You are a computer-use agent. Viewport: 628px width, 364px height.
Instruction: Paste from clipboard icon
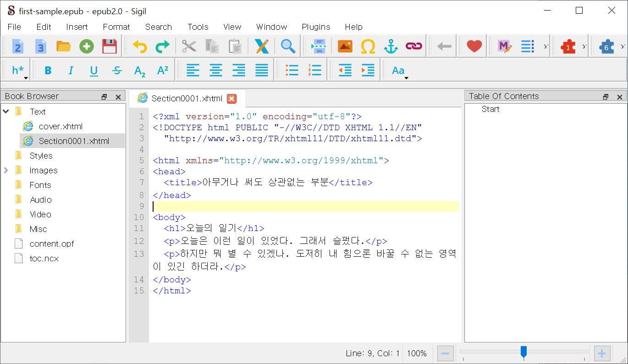point(235,46)
